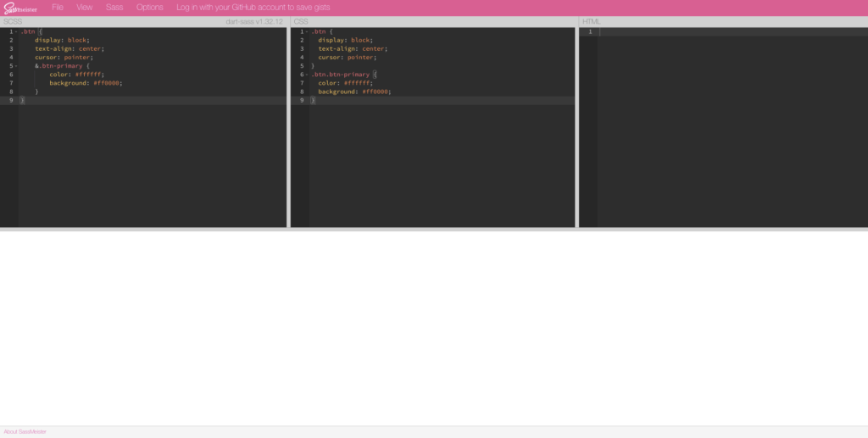Viewport: 868px width, 438px height.
Task: Click the divider bar above the preview
Action: 434,229
